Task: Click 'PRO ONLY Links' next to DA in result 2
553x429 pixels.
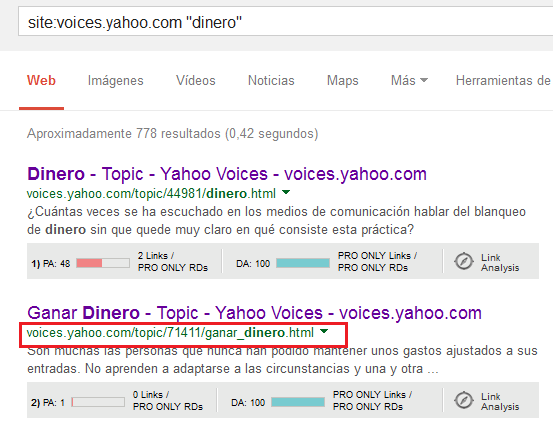Action: pos(372,394)
